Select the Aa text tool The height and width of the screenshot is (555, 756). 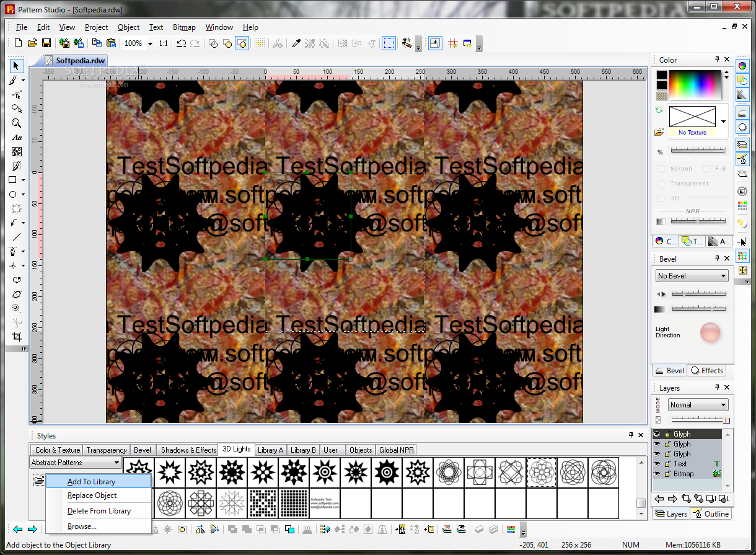17,137
